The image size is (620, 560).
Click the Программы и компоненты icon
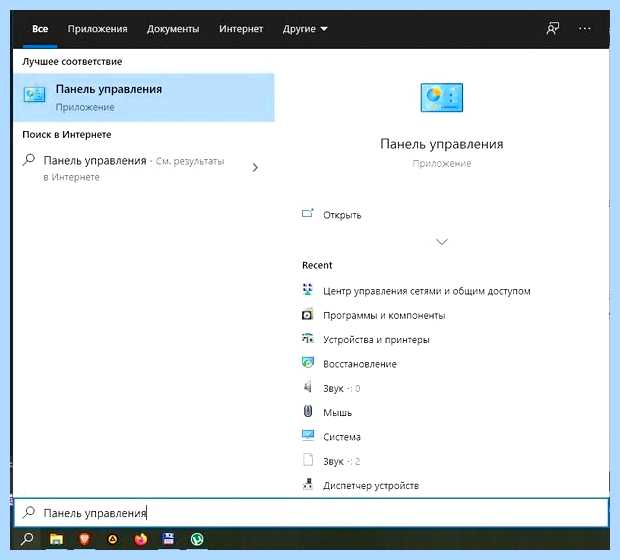click(308, 314)
